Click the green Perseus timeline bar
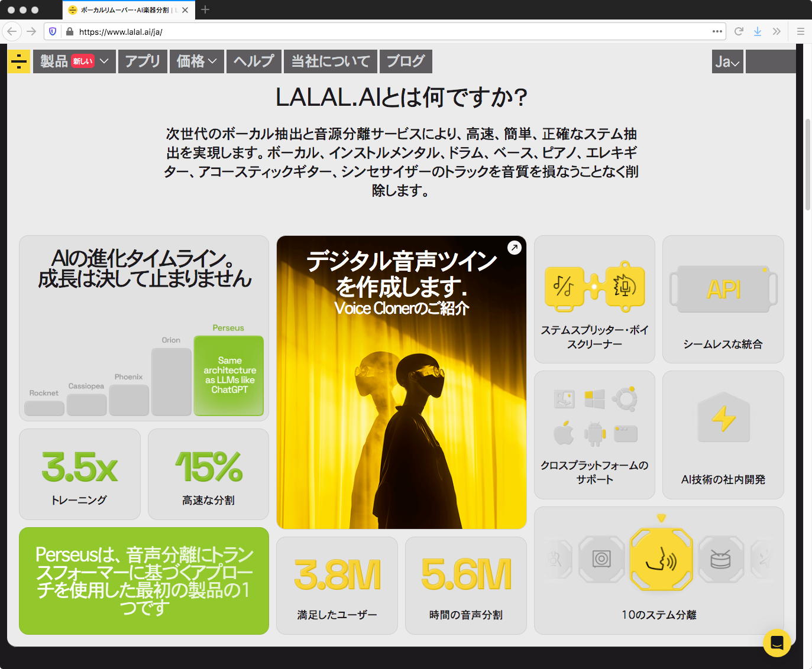Image resolution: width=812 pixels, height=669 pixels. click(229, 376)
